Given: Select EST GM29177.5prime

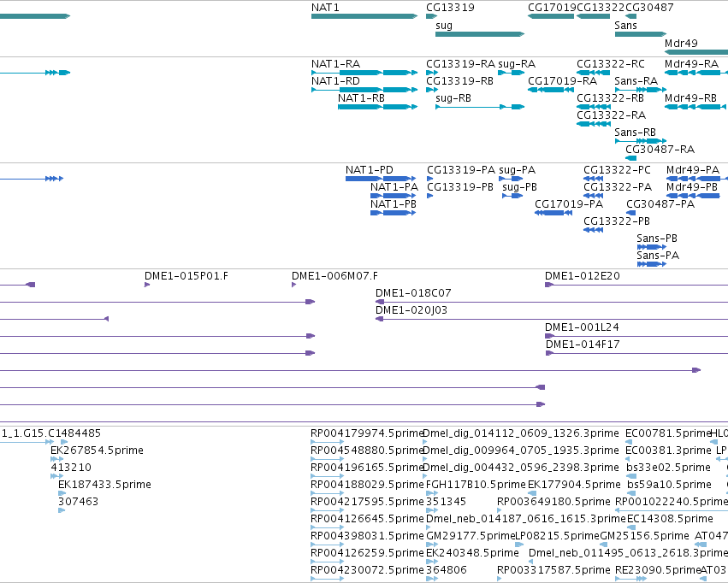Looking at the screenshot, I should pyautogui.click(x=432, y=545).
